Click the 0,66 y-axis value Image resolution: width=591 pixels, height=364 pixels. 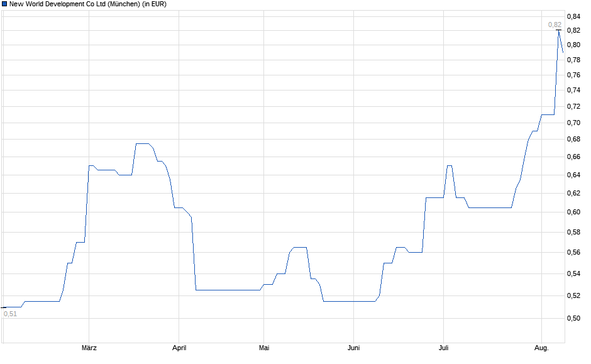[573, 157]
